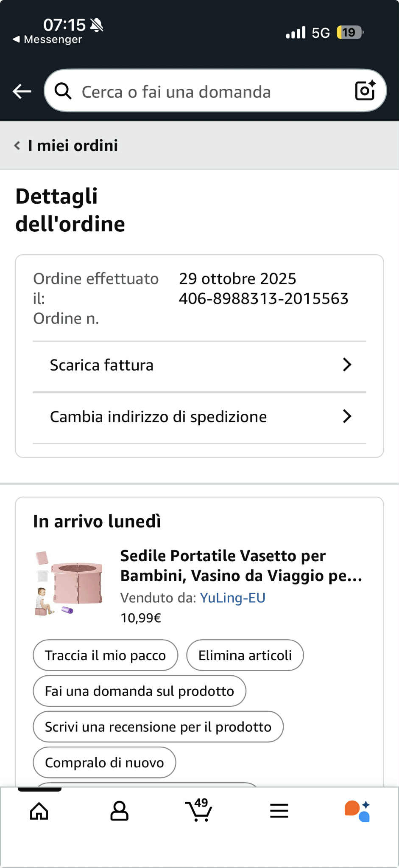Tap the magnifying glass search icon
399x868 pixels.
63,91
